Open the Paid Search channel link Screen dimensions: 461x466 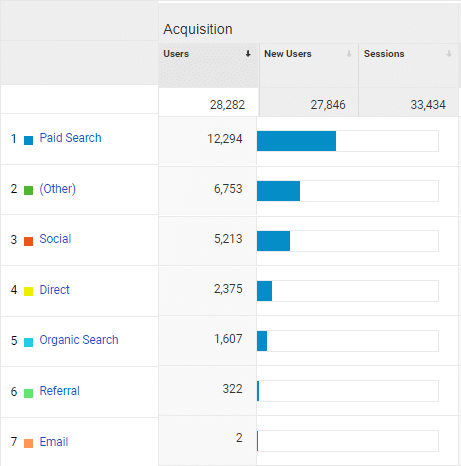[x=70, y=138]
